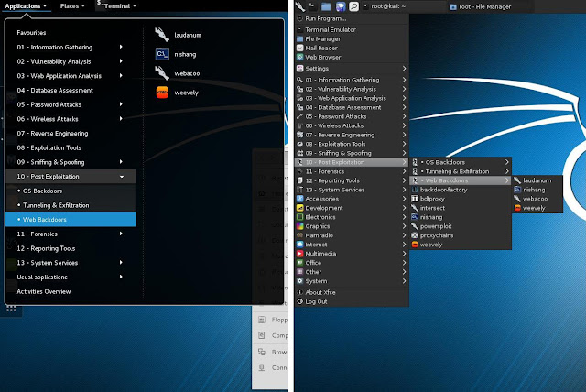Screen dimensions: 586x392
Task: Open OS Backdoors submenu in Xfce menu
Action: [x=460, y=162]
